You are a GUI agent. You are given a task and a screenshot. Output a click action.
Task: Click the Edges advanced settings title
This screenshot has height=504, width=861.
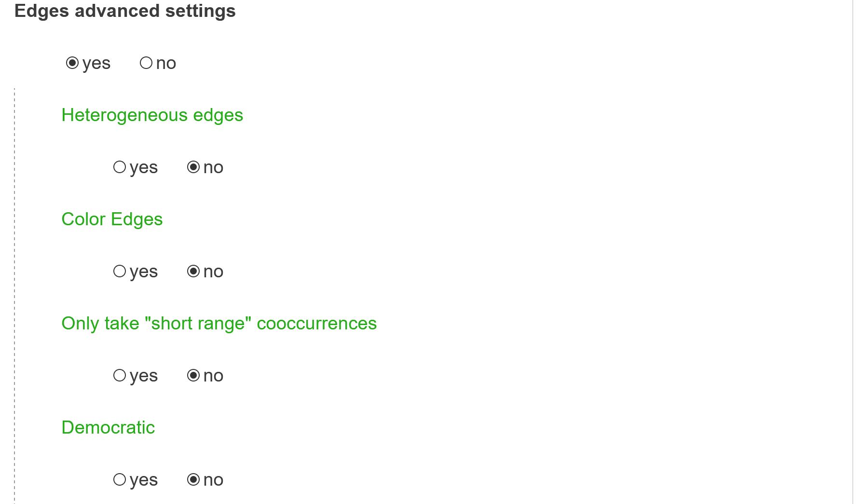tap(125, 11)
